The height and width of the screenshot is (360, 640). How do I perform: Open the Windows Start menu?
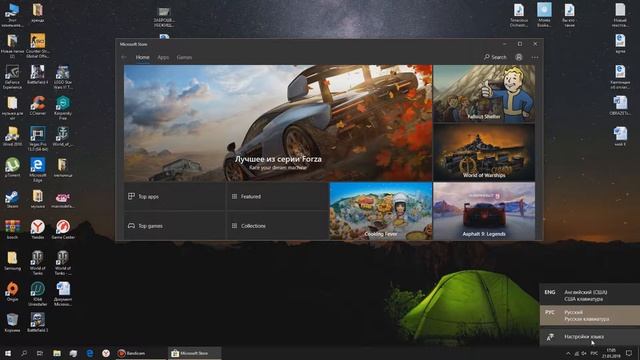(x=8, y=353)
